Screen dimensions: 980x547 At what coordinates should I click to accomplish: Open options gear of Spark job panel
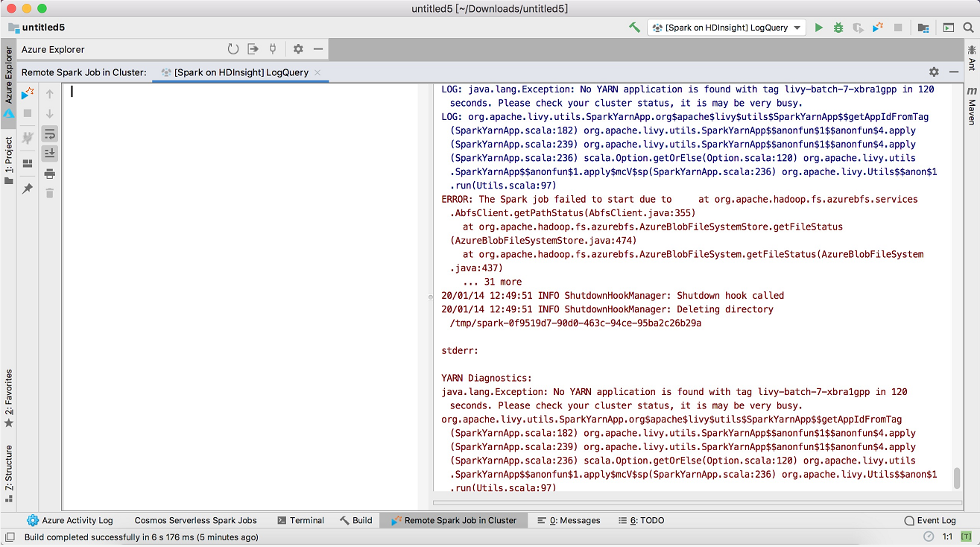[935, 72]
